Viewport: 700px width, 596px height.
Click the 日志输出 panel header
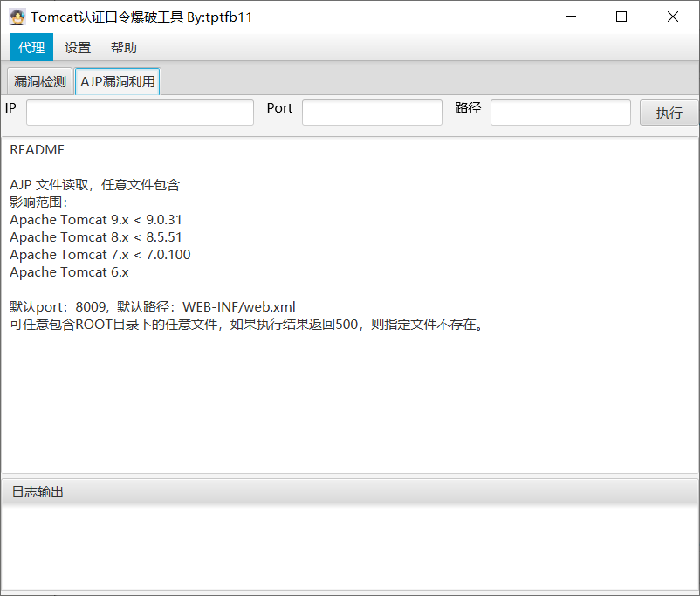click(350, 491)
